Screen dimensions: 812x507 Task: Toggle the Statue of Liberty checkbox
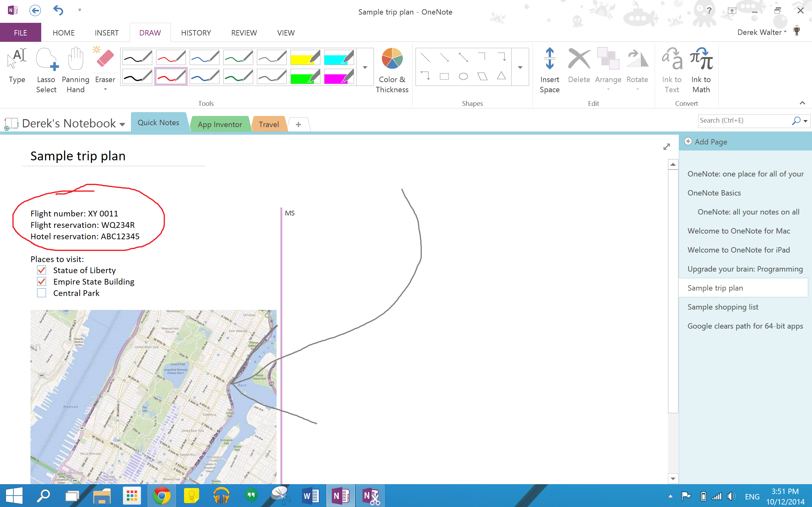pos(42,270)
